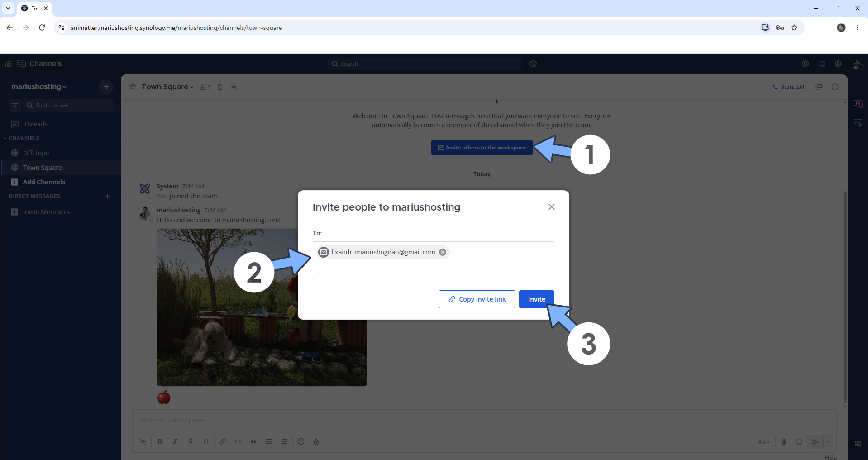Open the help question mark icon
The width and height of the screenshot is (868, 460).
click(x=533, y=64)
